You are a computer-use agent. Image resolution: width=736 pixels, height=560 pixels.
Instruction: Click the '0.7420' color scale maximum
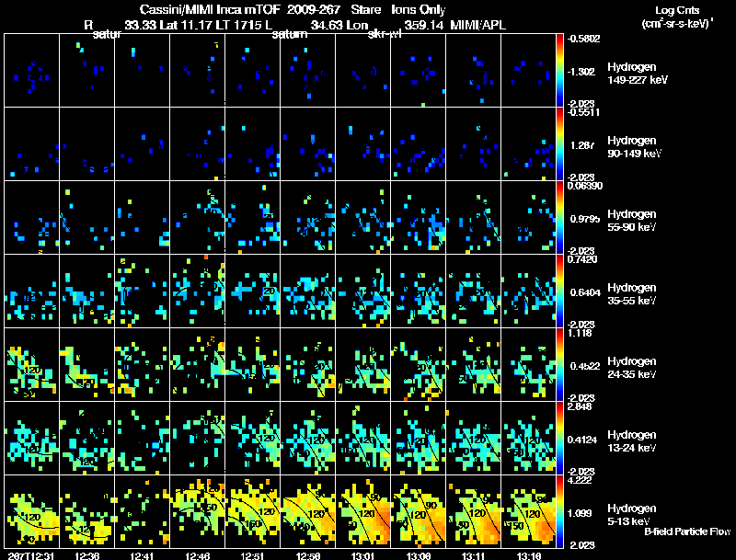(582, 259)
